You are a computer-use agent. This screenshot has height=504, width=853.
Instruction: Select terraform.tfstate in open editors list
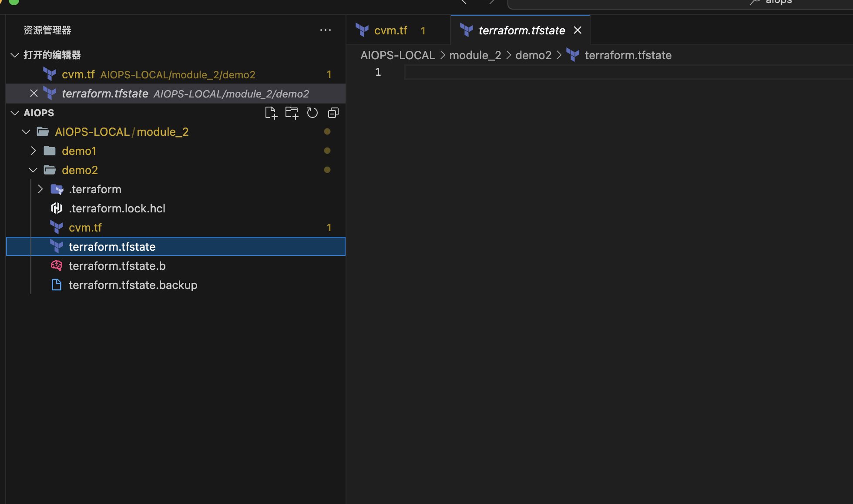coord(176,93)
